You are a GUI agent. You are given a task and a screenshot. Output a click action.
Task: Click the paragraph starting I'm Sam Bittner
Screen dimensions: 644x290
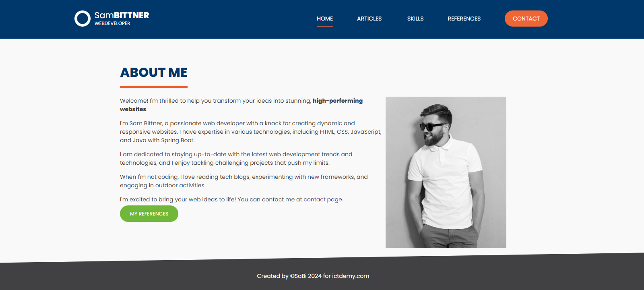pos(251,132)
